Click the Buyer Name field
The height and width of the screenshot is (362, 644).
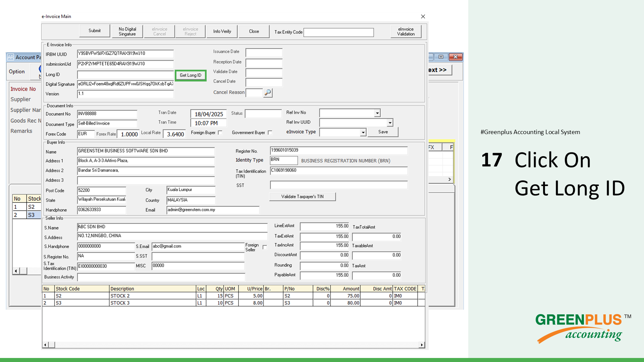tap(146, 152)
